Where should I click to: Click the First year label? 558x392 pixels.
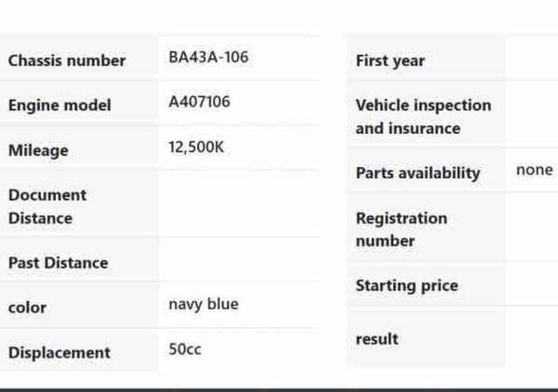pos(390,61)
